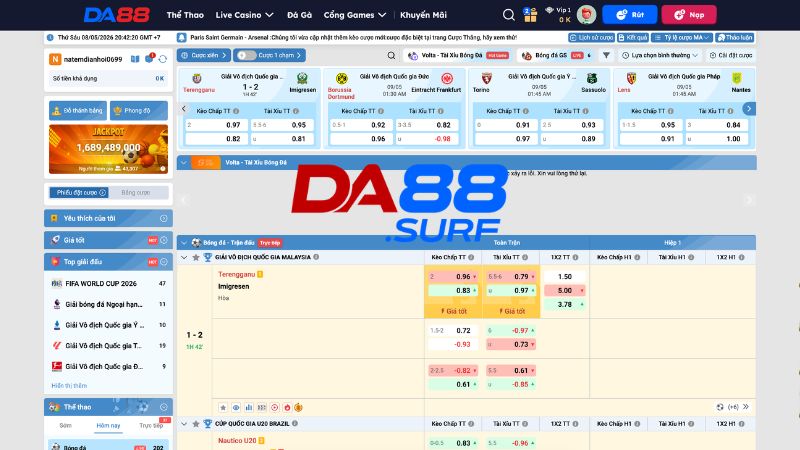Open Bóng đá GS live shortcut

(x=557, y=55)
